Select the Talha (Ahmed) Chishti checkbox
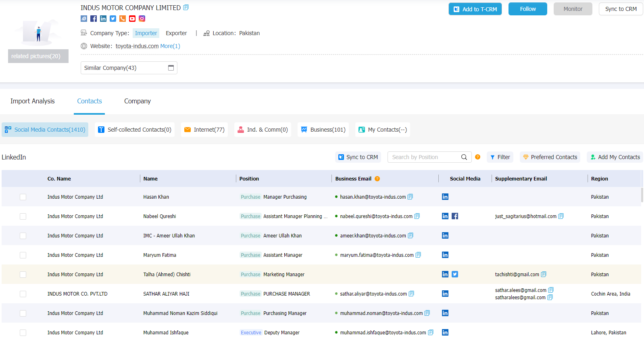The image size is (644, 340). point(23,275)
